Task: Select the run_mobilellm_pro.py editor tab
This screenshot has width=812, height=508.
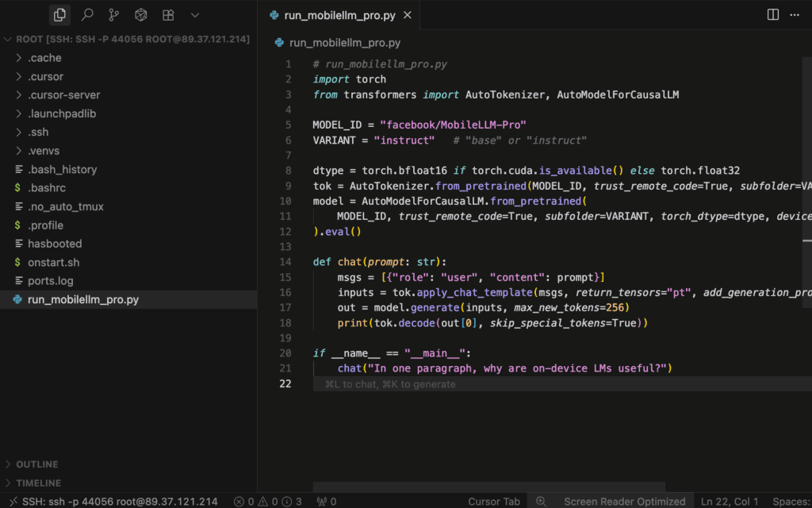Action: pyautogui.click(x=339, y=15)
